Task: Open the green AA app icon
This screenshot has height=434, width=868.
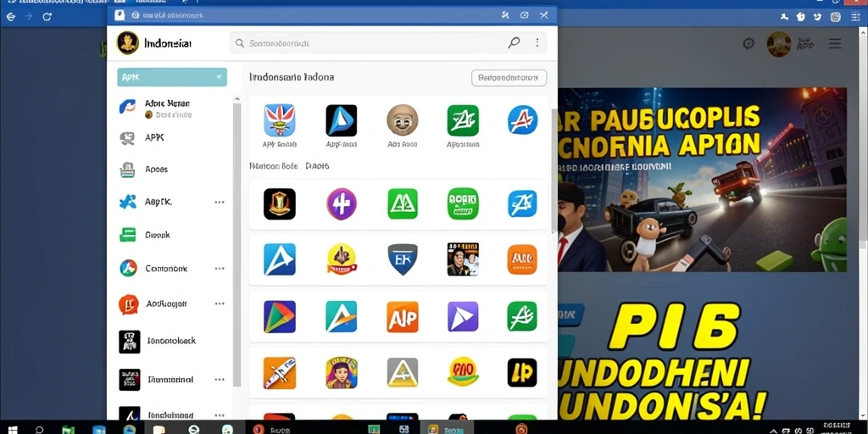Action: pyautogui.click(x=403, y=203)
